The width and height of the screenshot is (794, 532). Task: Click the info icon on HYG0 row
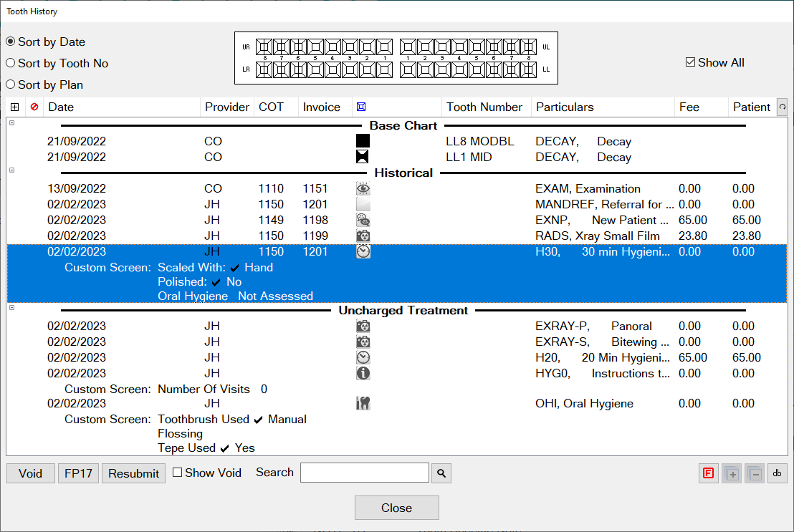pos(363,373)
